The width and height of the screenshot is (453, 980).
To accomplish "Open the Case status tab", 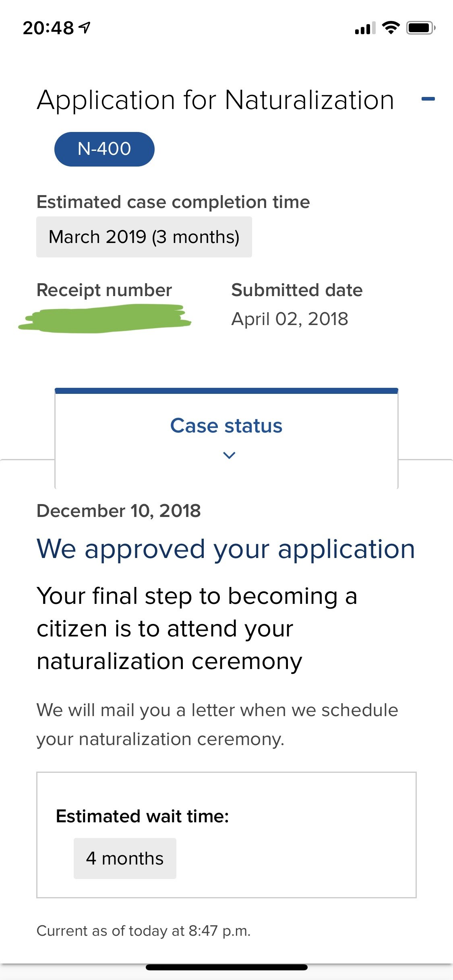I will (226, 438).
